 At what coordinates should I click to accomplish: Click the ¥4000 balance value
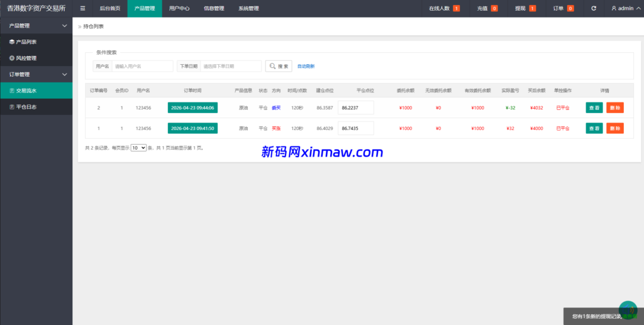pyautogui.click(x=536, y=128)
